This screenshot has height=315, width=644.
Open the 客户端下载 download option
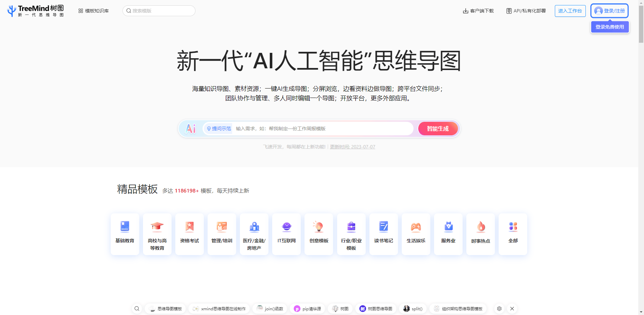pyautogui.click(x=478, y=10)
